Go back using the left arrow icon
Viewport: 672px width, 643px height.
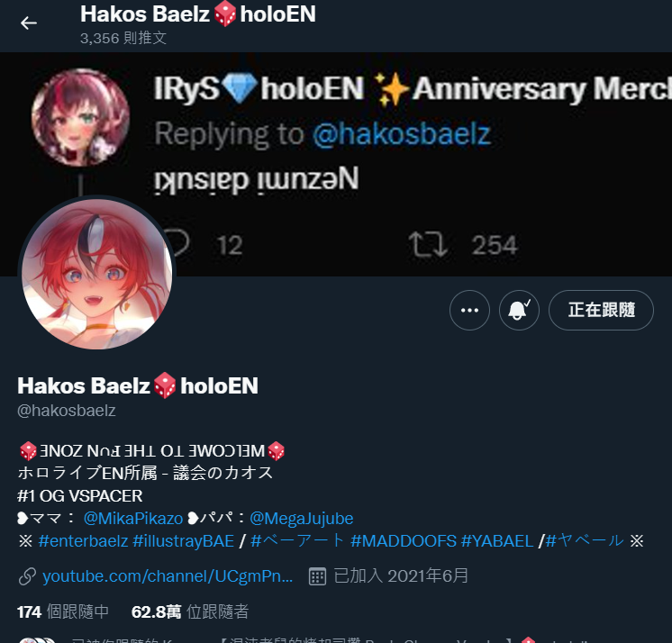(x=29, y=23)
